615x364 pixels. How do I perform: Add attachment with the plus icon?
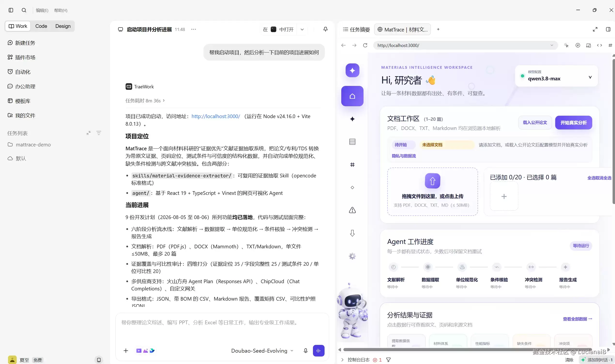pyautogui.click(x=126, y=350)
